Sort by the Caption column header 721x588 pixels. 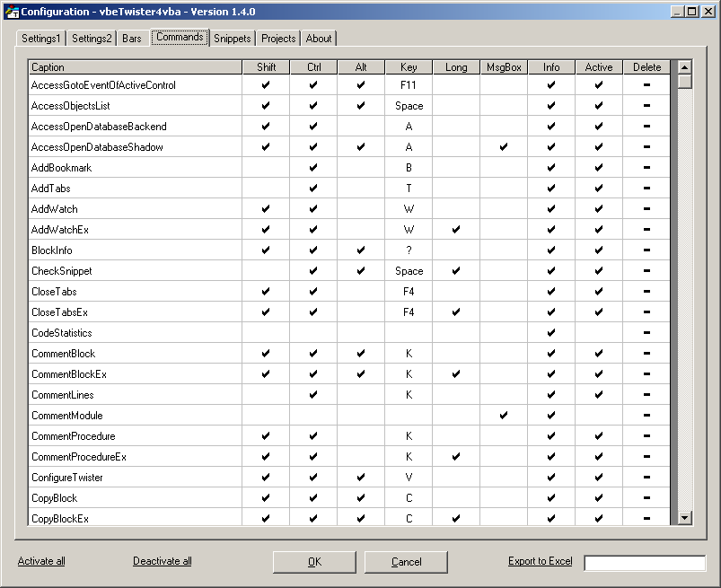(136, 67)
